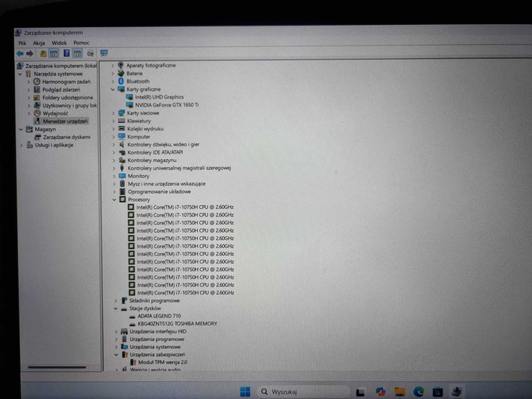Screen dimensions: 532x399
Task: Click the Oprogramowanie układowe chip icon
Action: point(123,192)
